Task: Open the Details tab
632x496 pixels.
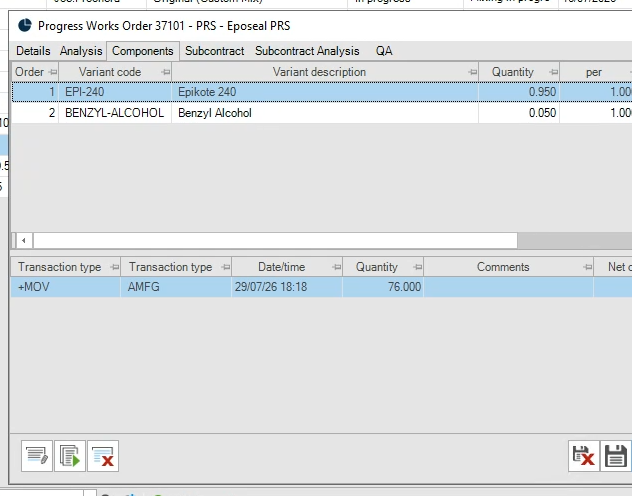Action: [x=33, y=51]
